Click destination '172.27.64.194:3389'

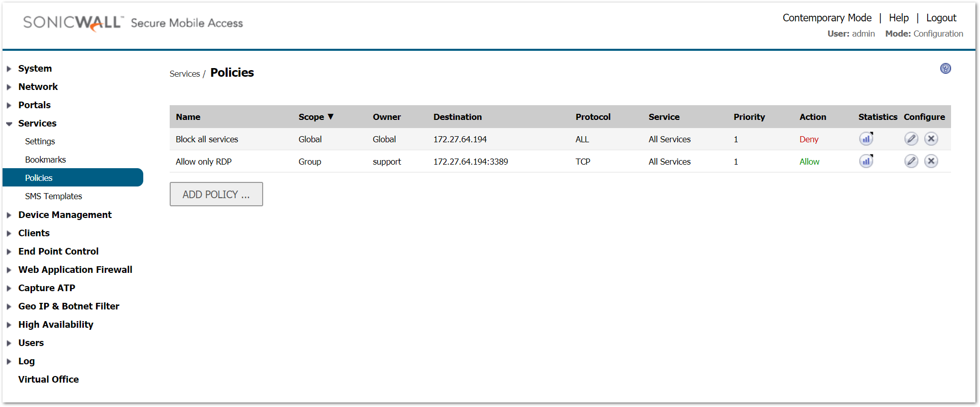(x=470, y=162)
